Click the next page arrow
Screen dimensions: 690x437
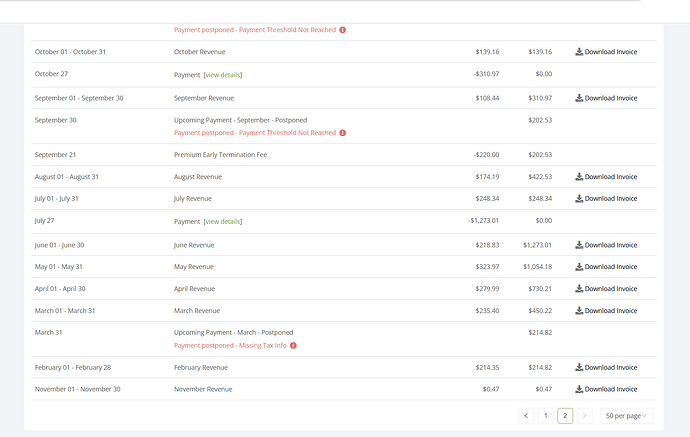[x=585, y=415]
